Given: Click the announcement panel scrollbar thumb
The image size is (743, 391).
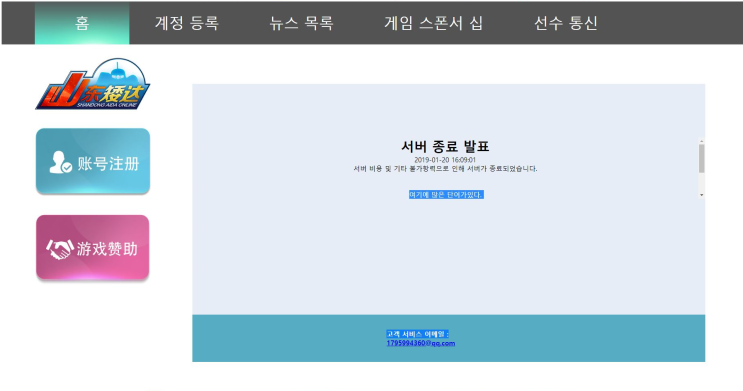Looking at the screenshot, I should (x=701, y=158).
